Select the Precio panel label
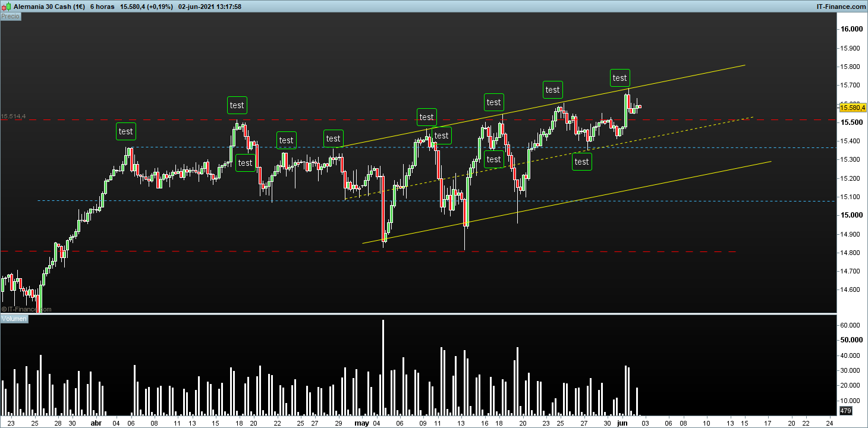This screenshot has height=428, width=868. [x=11, y=17]
